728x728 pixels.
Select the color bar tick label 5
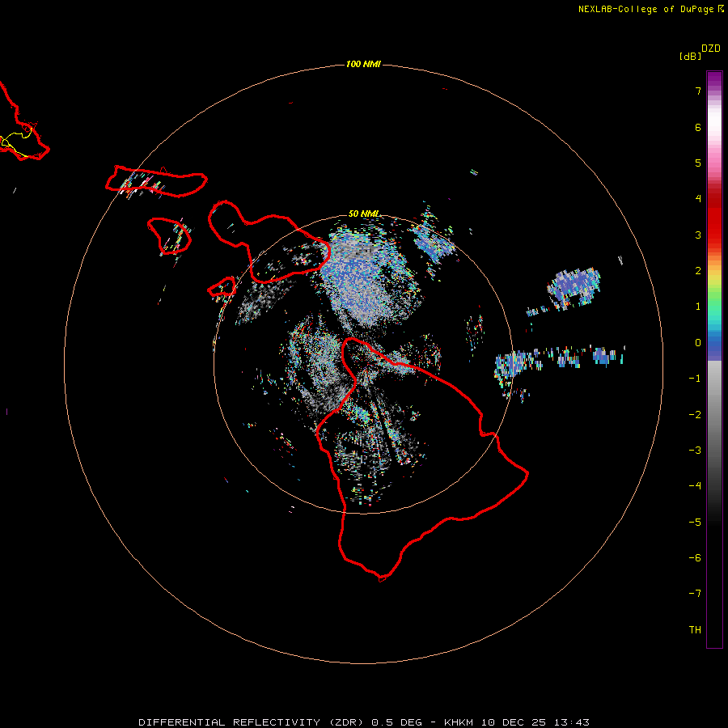click(698, 163)
